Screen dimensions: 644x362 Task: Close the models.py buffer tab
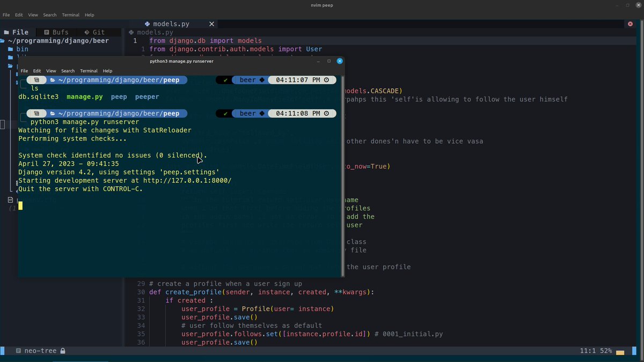pyautogui.click(x=212, y=24)
